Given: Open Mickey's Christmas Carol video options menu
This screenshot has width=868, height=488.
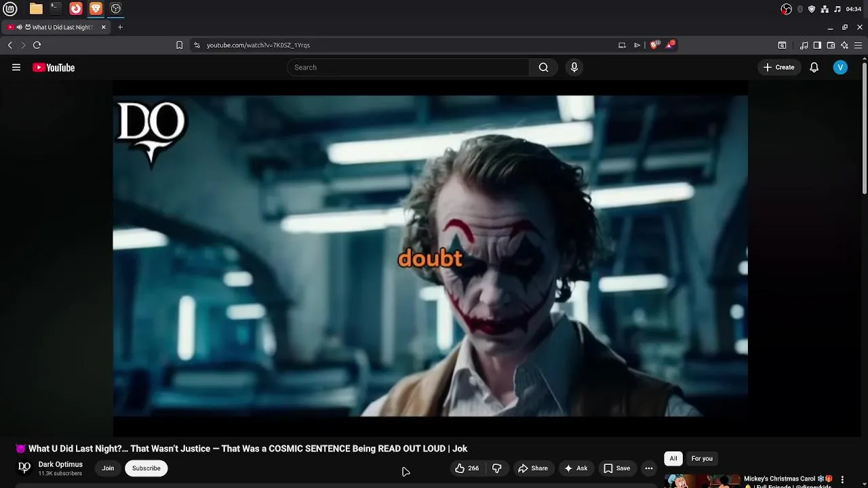Looking at the screenshot, I should (x=842, y=479).
